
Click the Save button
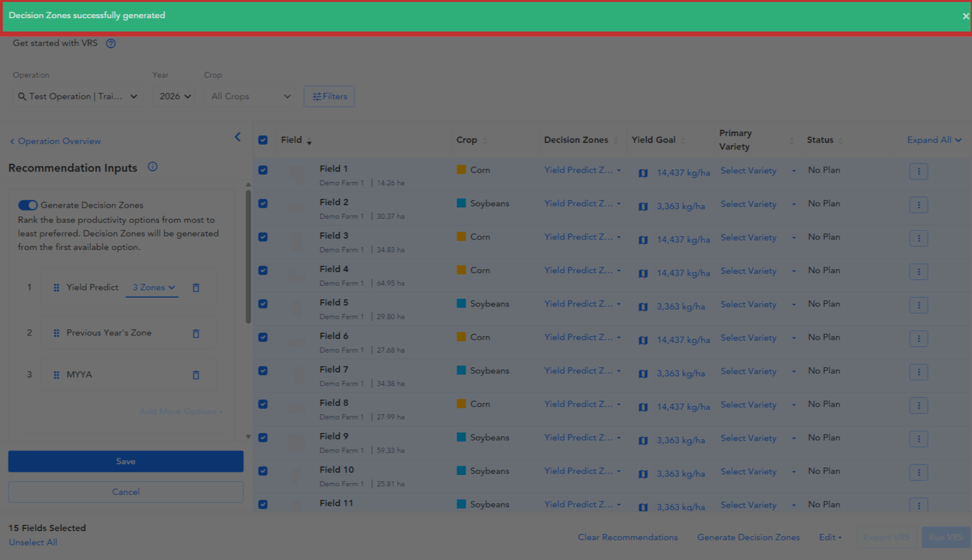click(126, 461)
